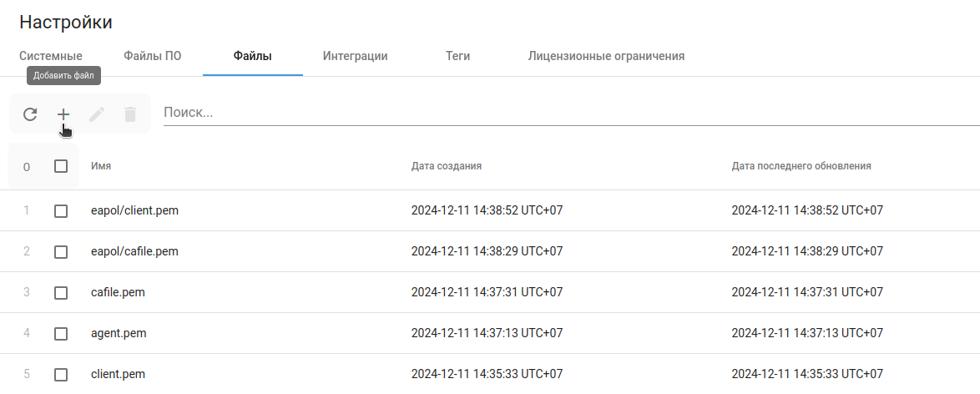The image size is (980, 394).
Task: Click the pencil edit icon
Action: tap(97, 114)
